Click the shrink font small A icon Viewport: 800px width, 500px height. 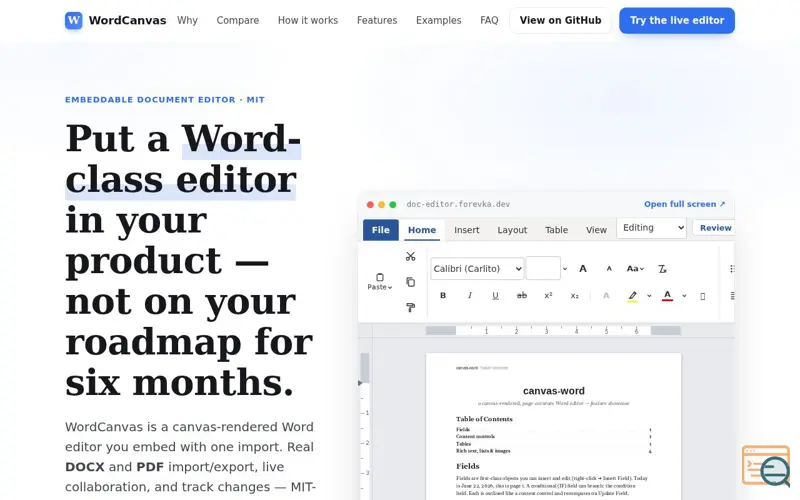[609, 269]
